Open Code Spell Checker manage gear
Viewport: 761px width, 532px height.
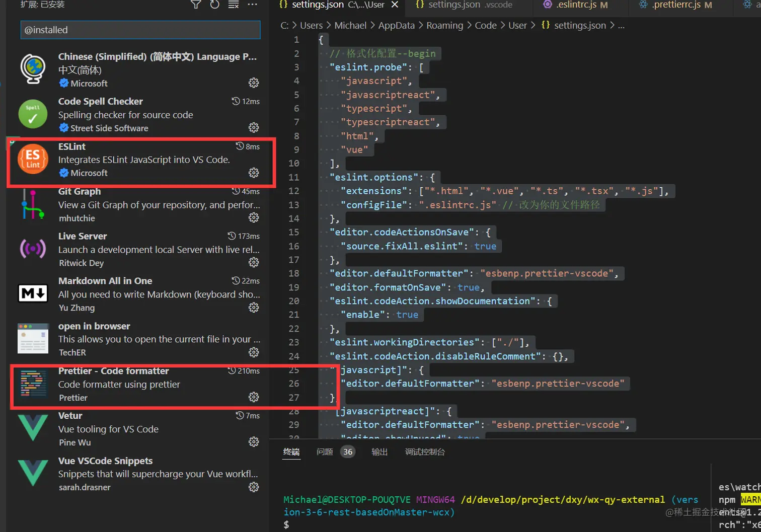point(254,127)
